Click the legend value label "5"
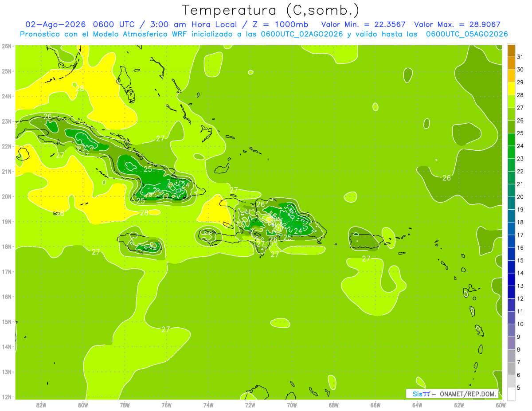532x411 pixels. point(519,388)
